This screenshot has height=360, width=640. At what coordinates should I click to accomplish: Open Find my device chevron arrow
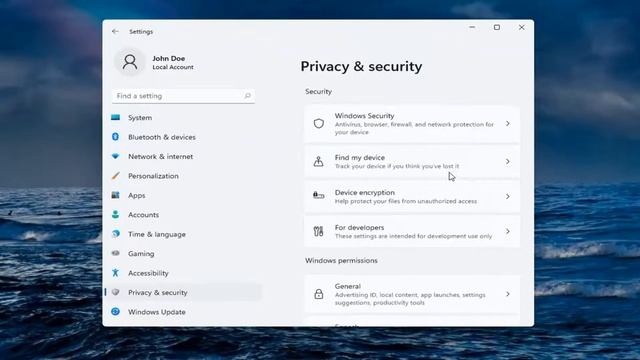(x=508, y=162)
